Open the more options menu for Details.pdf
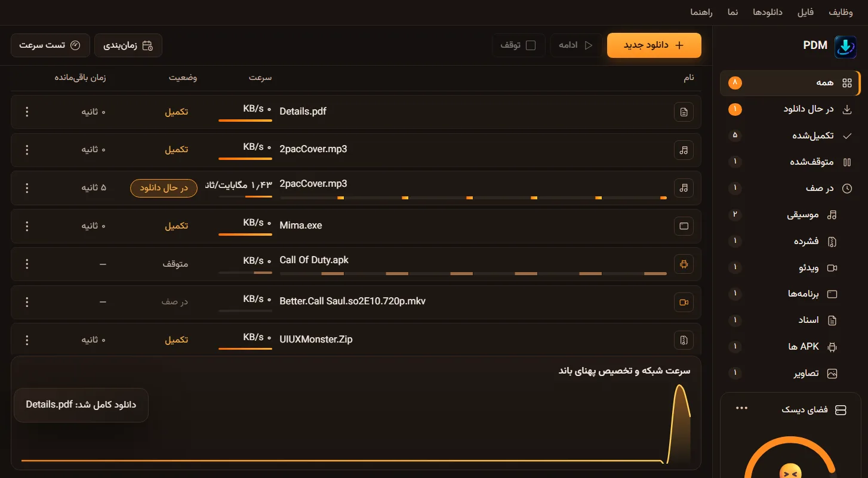The height and width of the screenshot is (478, 868). pyautogui.click(x=26, y=112)
